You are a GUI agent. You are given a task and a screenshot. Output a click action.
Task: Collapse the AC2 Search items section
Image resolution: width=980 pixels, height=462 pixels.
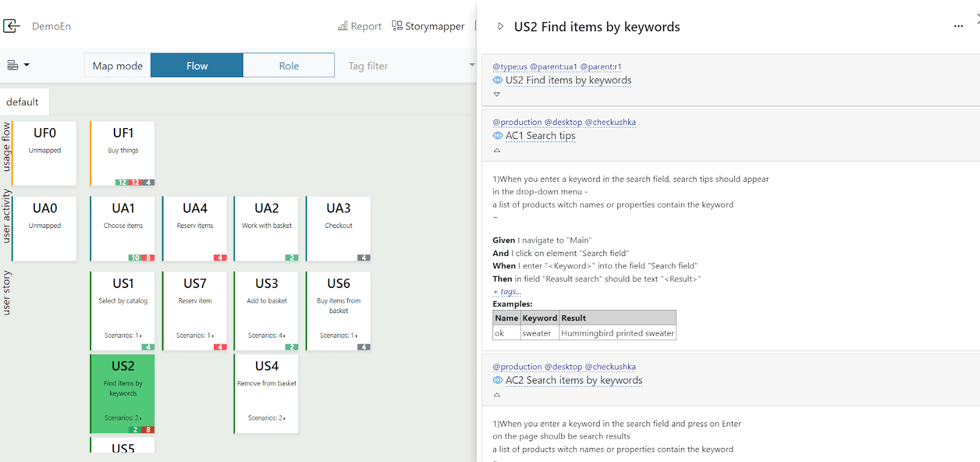coord(497,395)
